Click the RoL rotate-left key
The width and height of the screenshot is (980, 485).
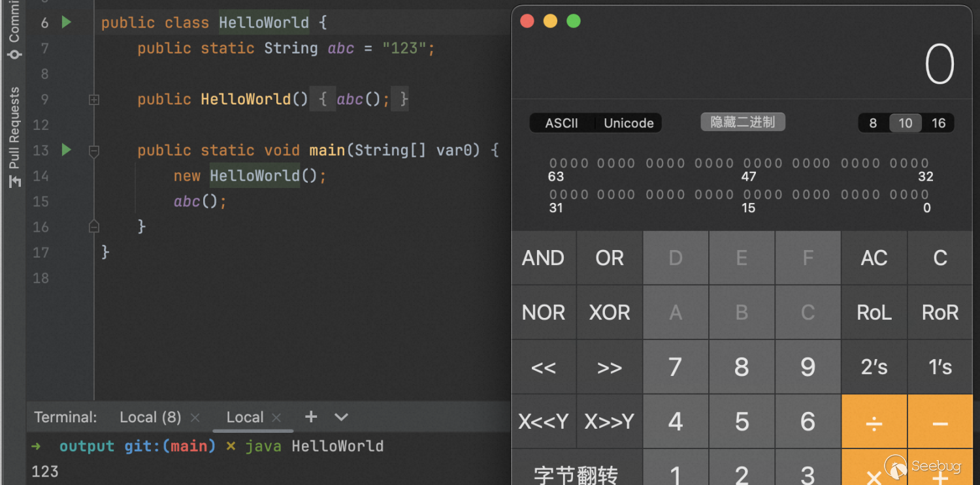874,313
